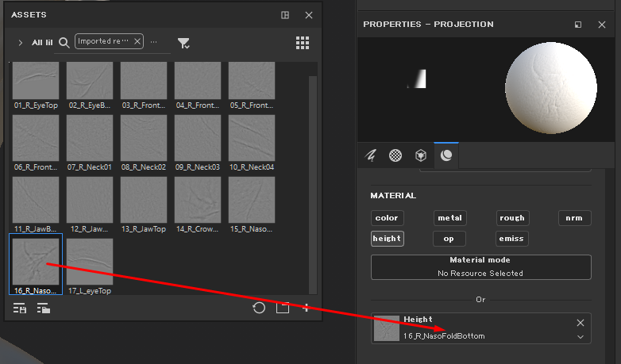The height and width of the screenshot is (364, 621).
Task: Select the 16_R_Naso... asset thumbnail
Action: click(x=36, y=262)
